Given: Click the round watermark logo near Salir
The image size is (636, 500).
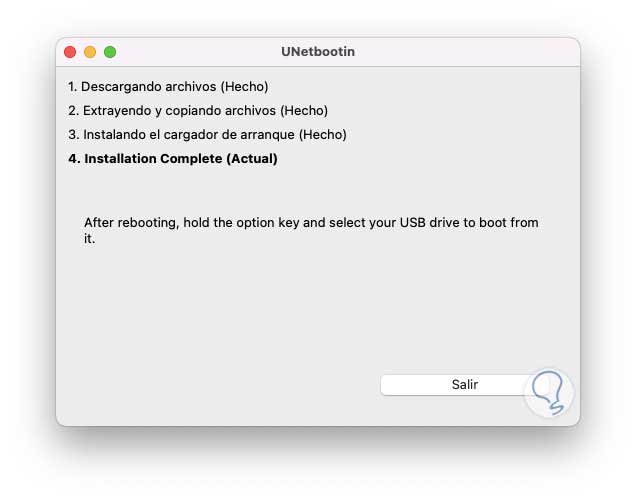Looking at the screenshot, I should (x=549, y=393).
